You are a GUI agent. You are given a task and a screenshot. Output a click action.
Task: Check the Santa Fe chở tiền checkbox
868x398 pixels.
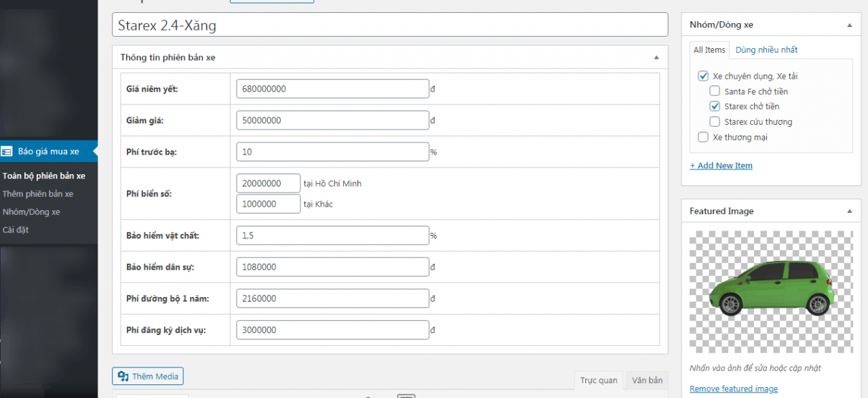(x=715, y=91)
